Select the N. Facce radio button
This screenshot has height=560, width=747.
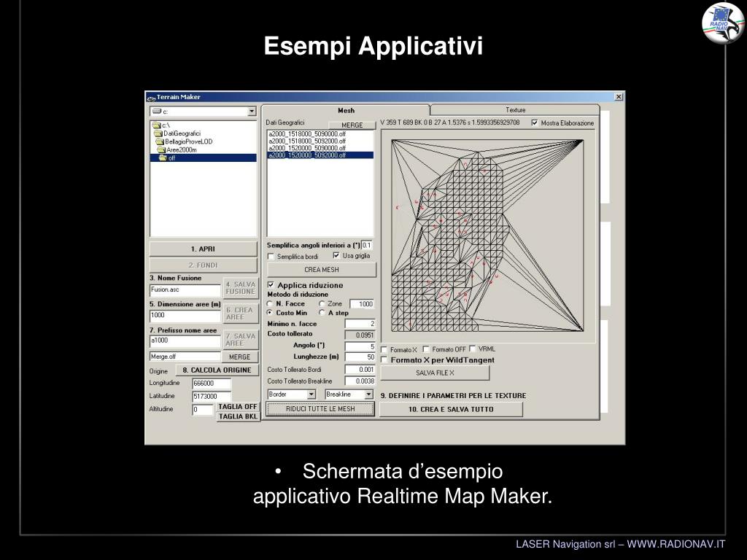tap(270, 303)
